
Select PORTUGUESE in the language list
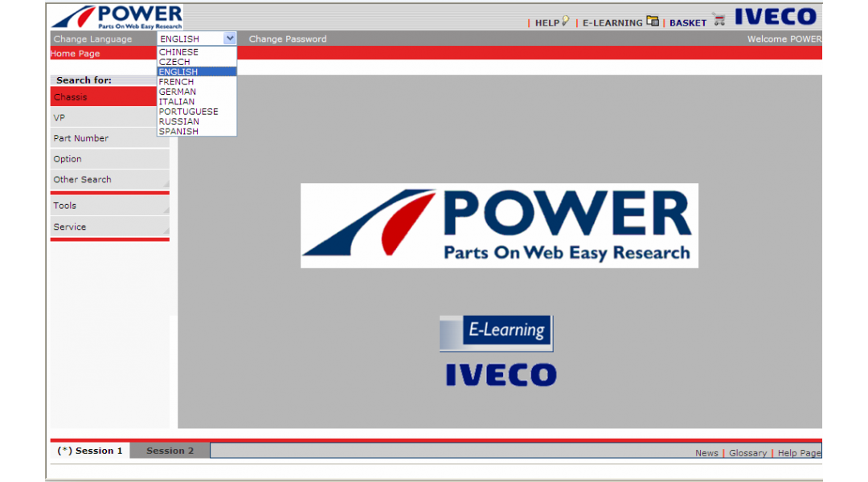tap(197, 112)
